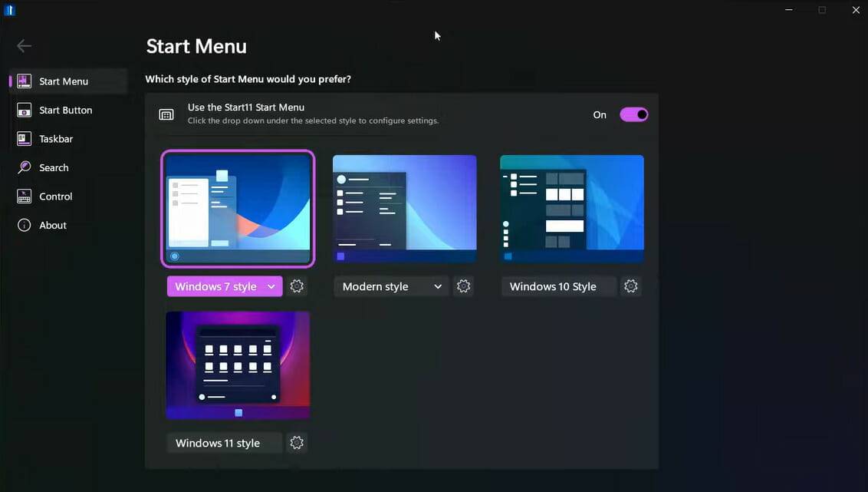Expand the Modern style dropdown
868x492 pixels.
(x=391, y=286)
